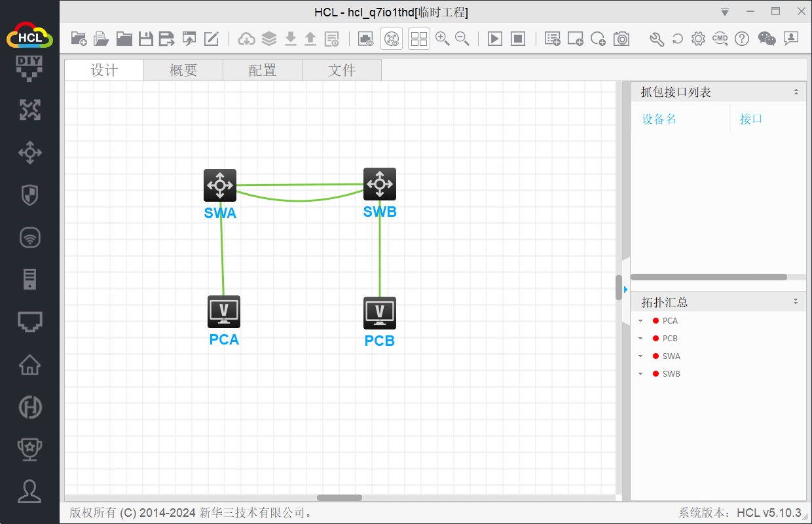Click the home sidebar icon
The height and width of the screenshot is (524, 812).
click(29, 365)
